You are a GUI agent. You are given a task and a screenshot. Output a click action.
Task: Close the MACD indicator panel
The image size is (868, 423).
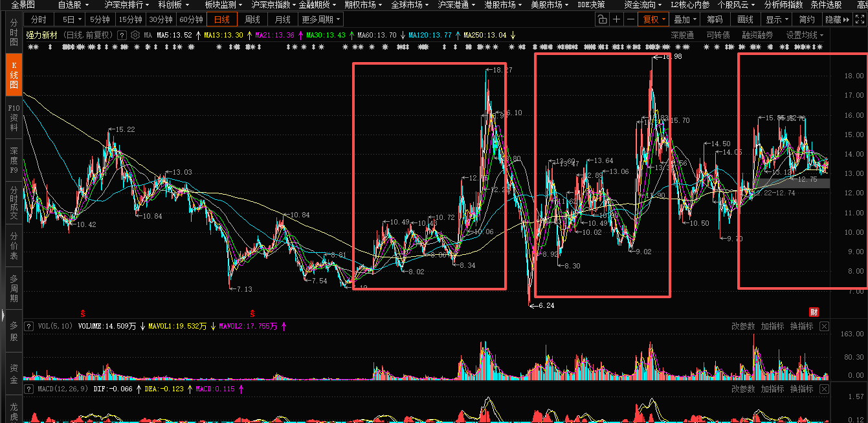click(824, 389)
